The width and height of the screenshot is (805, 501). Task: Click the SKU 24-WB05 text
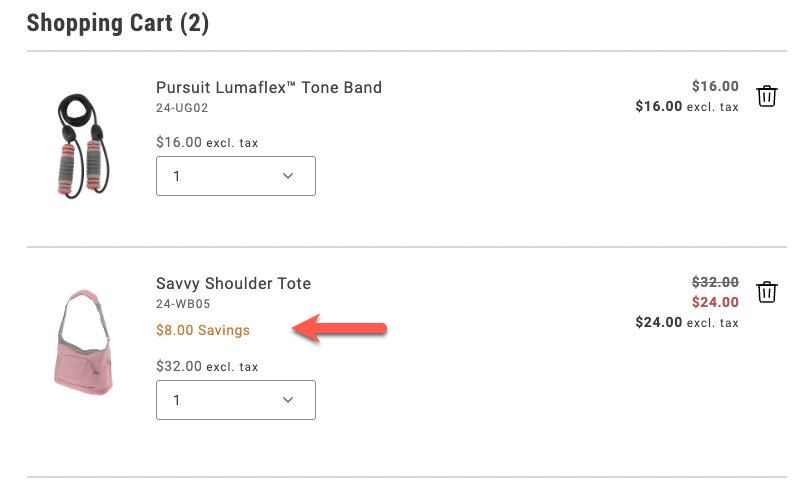(x=183, y=303)
